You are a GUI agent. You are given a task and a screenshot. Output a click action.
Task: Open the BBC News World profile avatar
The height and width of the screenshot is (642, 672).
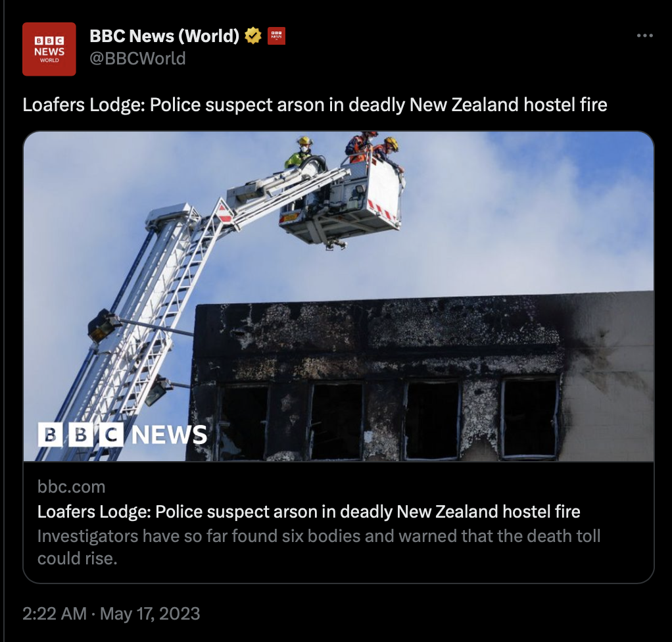point(49,49)
